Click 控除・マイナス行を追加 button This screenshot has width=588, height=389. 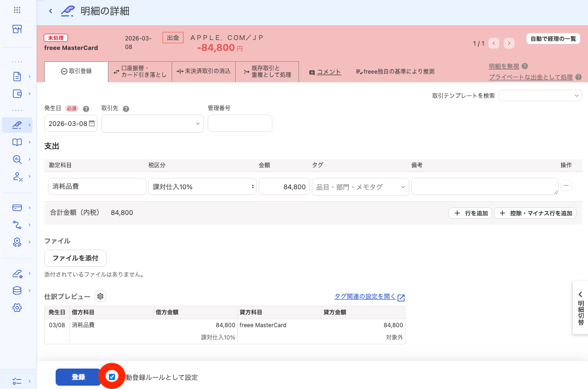click(535, 213)
